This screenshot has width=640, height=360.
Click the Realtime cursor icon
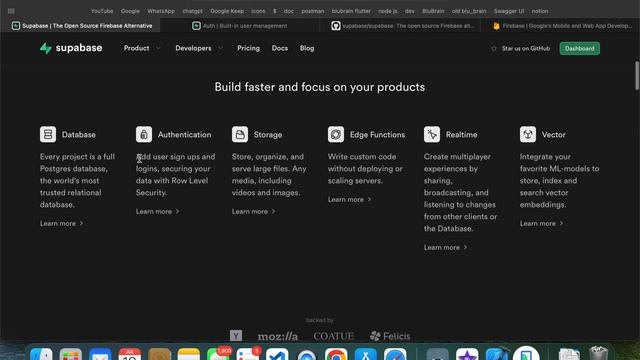(x=431, y=134)
